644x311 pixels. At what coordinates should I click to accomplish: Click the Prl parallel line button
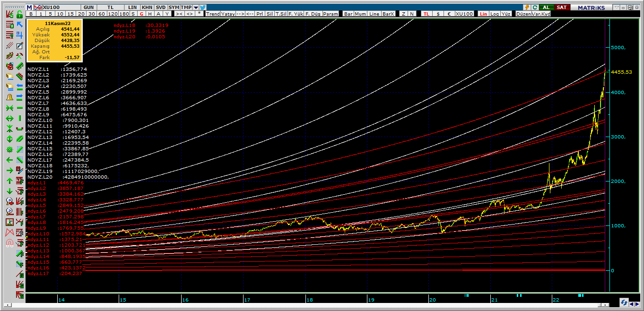(x=260, y=14)
